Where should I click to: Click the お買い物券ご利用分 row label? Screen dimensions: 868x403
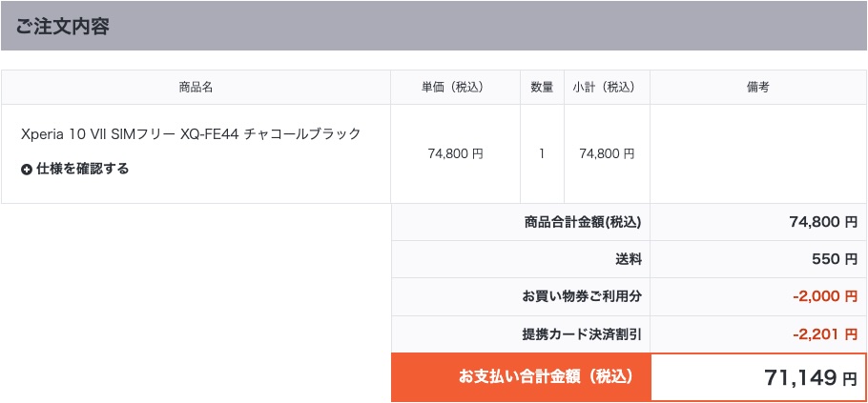582,296
